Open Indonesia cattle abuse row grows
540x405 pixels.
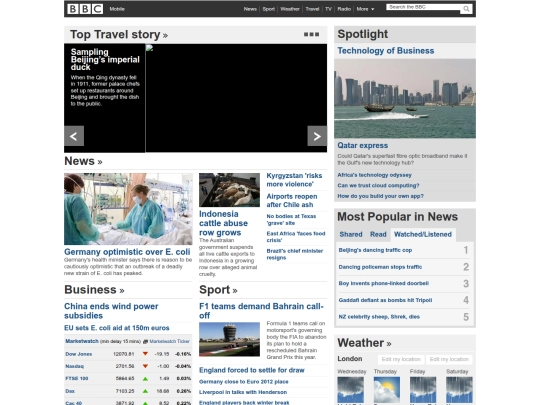224,223
